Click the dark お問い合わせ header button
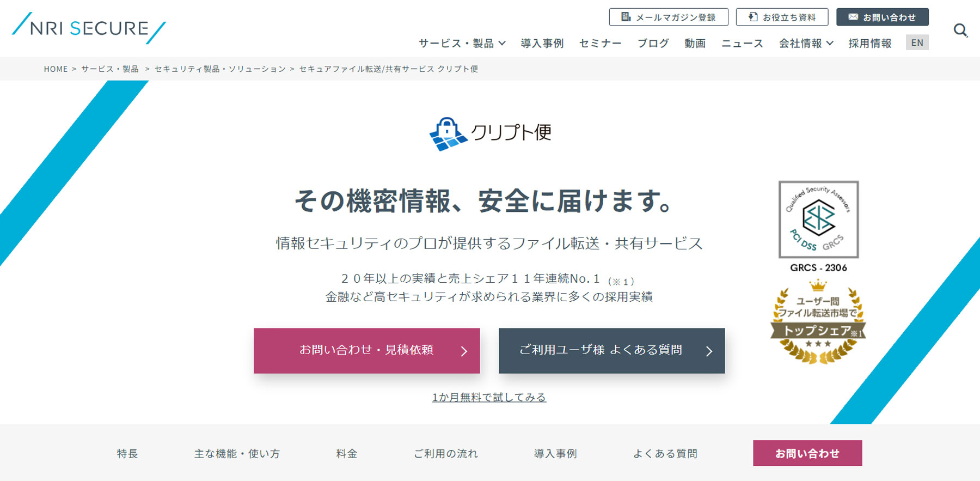Viewport: 980px width, 481px height. pyautogui.click(x=882, y=17)
